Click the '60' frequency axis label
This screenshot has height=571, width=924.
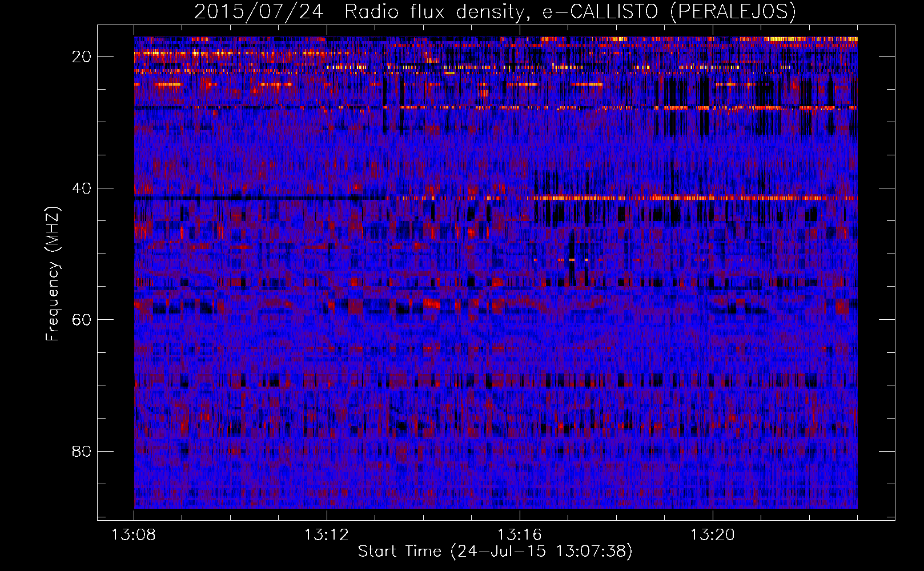(82, 319)
